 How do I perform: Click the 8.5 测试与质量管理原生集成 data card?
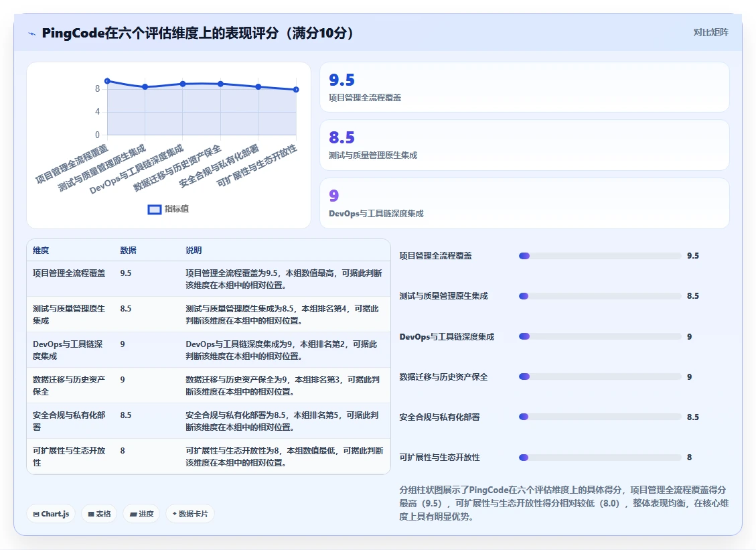(524, 145)
